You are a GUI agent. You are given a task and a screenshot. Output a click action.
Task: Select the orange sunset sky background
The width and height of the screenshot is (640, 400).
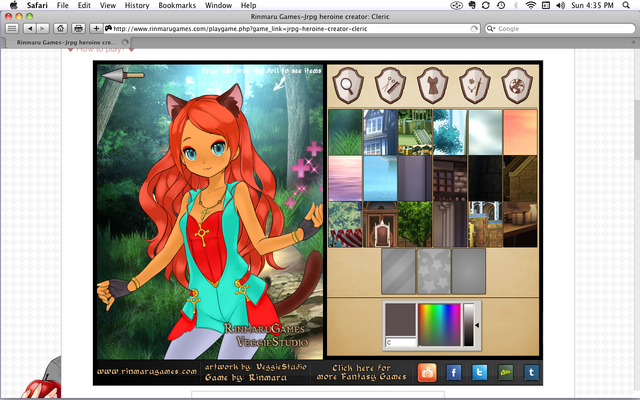click(520, 132)
